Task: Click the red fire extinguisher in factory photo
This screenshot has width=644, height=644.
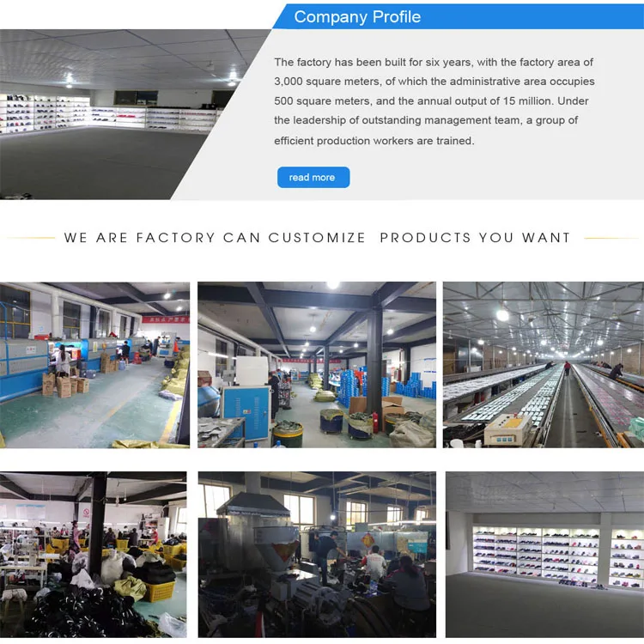Action: point(374,422)
